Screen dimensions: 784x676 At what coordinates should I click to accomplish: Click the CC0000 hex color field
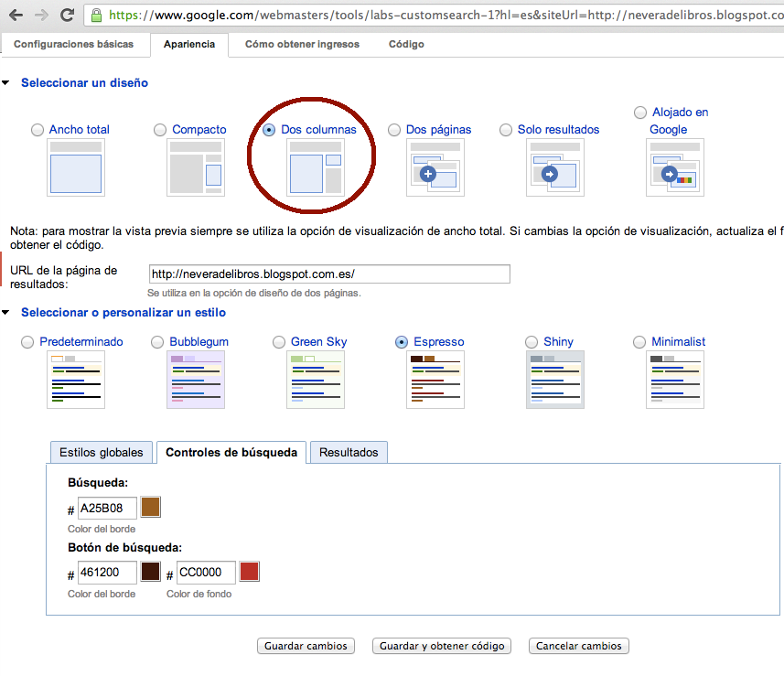(206, 573)
